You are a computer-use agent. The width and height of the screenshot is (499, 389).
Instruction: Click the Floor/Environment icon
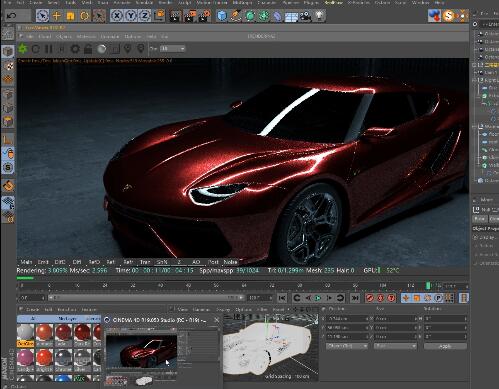click(291, 16)
